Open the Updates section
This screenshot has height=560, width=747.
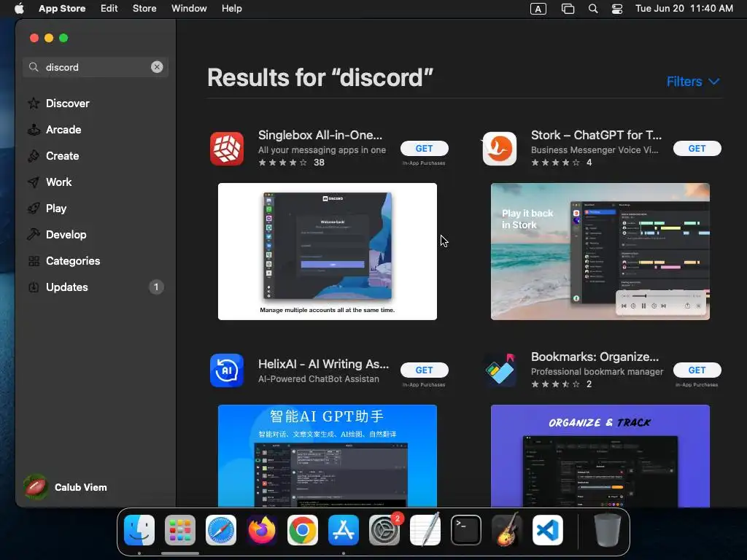click(x=96, y=287)
